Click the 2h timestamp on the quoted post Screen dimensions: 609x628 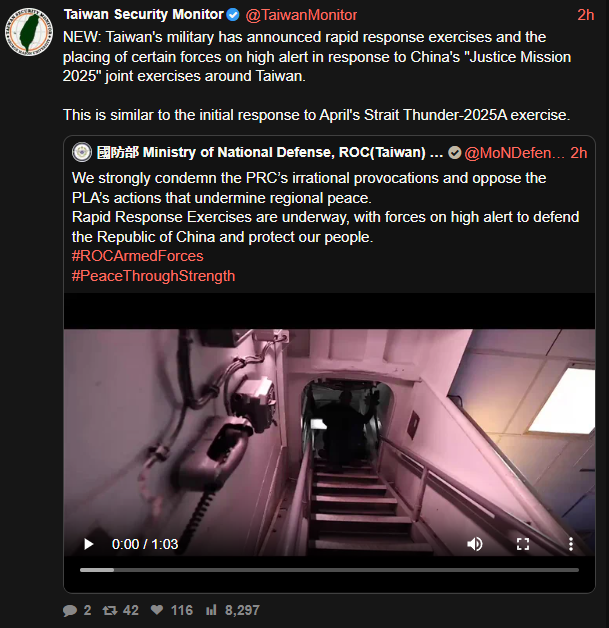(x=579, y=153)
